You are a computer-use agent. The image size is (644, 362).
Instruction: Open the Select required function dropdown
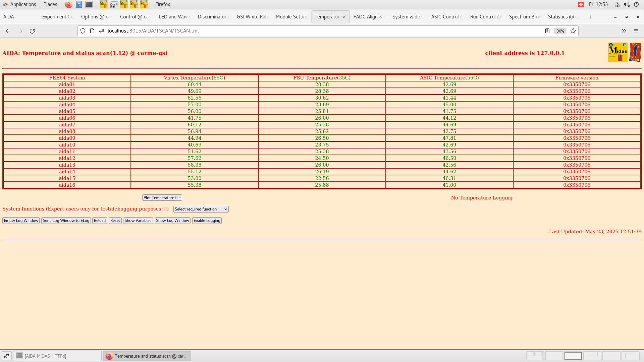pos(201,209)
